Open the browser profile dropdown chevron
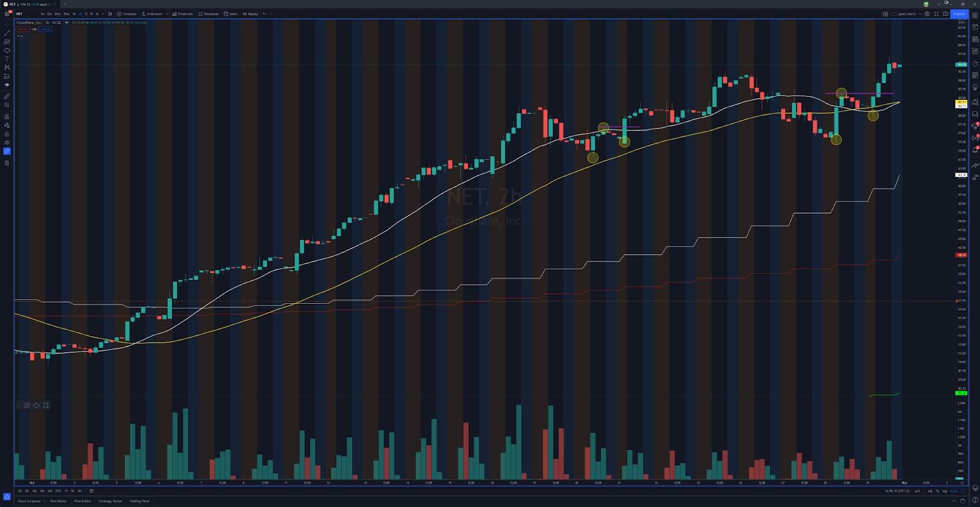 point(938,4)
